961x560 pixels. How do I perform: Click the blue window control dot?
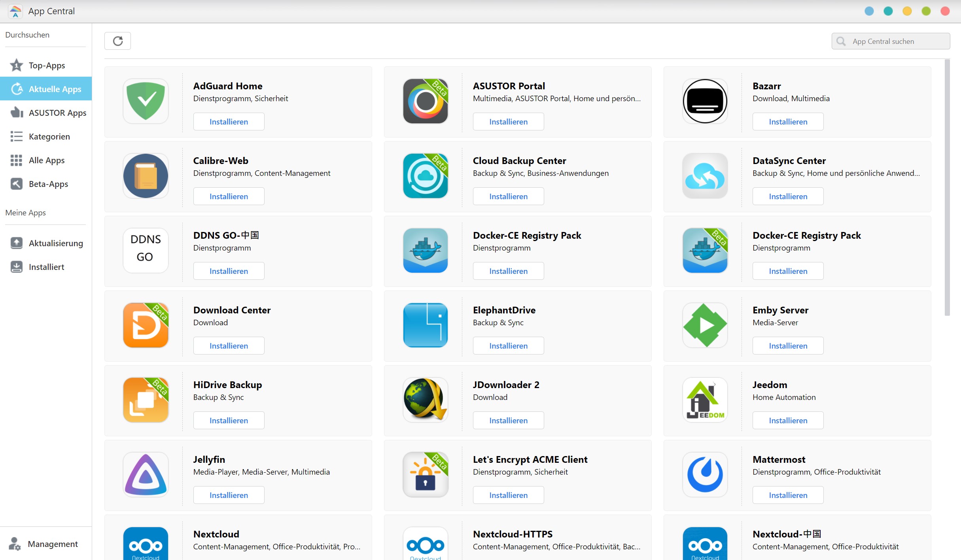[869, 11]
